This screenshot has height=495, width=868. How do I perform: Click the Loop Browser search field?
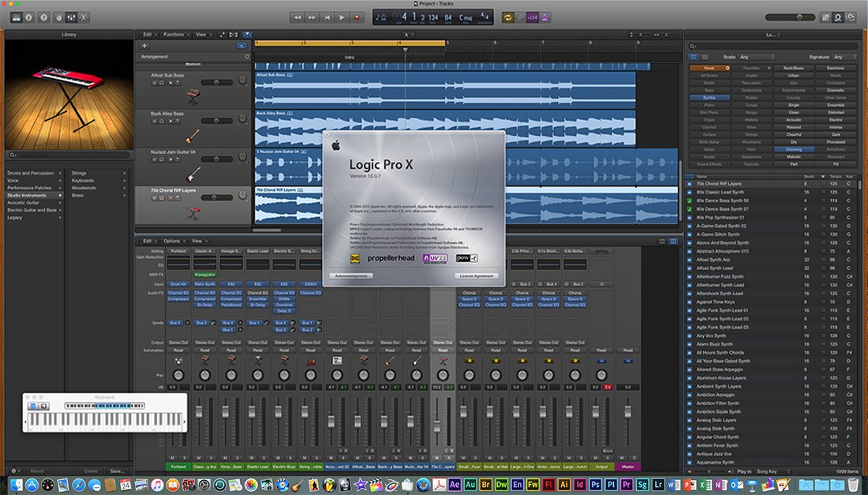[773, 47]
